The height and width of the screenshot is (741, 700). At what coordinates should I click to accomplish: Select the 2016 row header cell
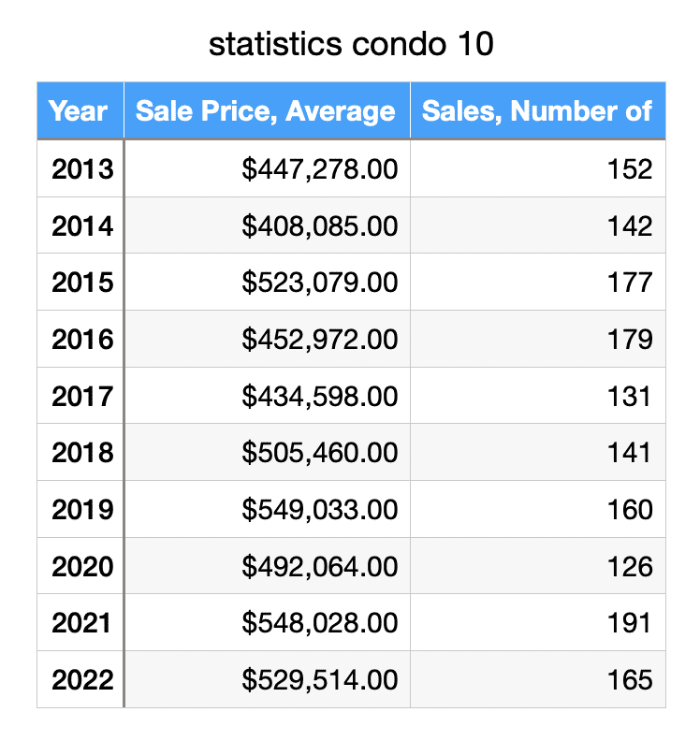81,339
